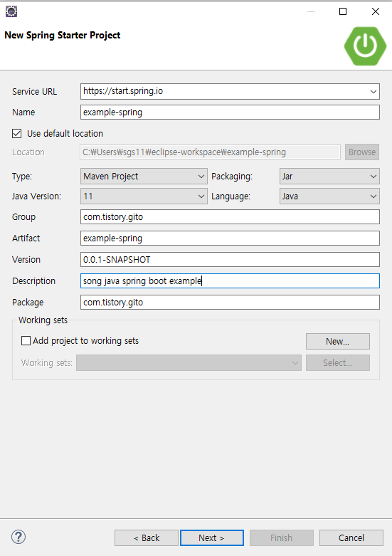Focus the Description text field
Screen dimensions: 392x556
230,280
